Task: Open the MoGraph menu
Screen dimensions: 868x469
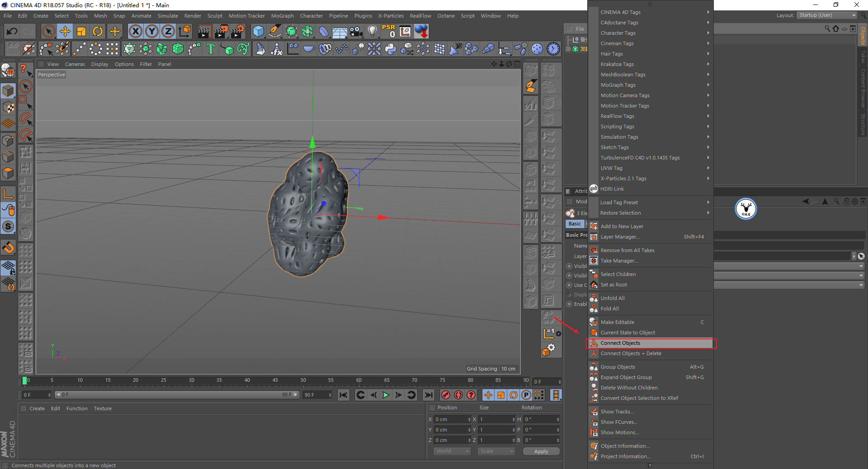Action: [282, 16]
